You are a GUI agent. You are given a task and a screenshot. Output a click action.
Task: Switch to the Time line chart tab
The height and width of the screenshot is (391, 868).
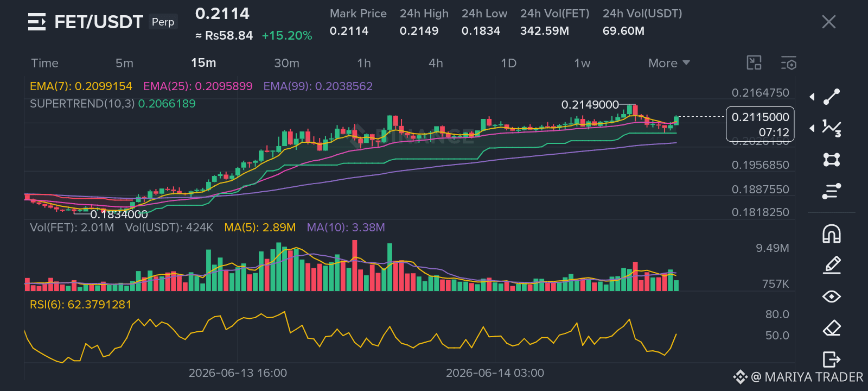tap(44, 63)
